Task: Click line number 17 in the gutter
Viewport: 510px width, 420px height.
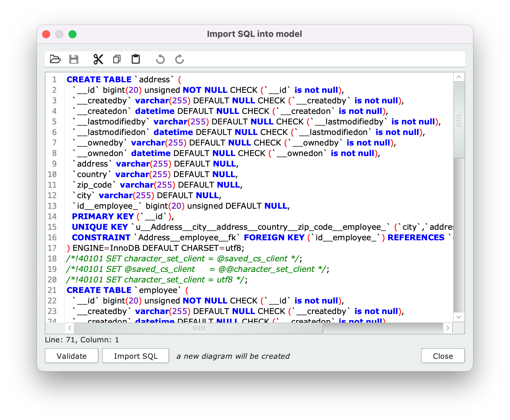Action: (x=52, y=248)
